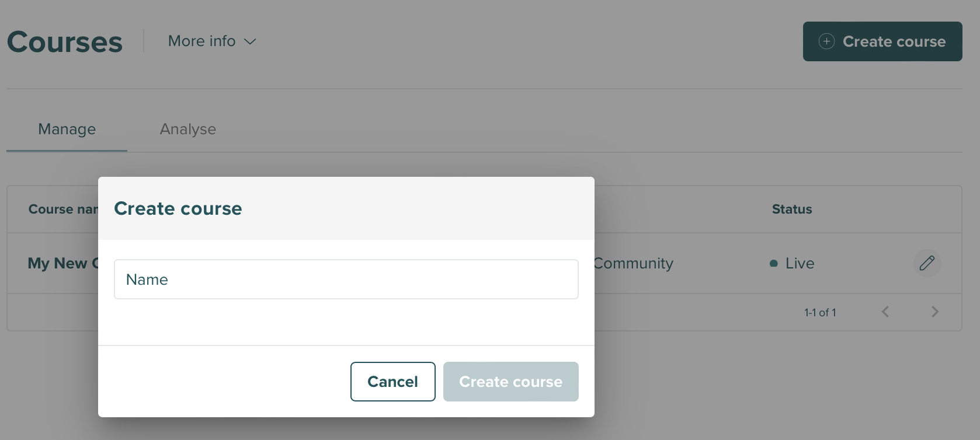Click the left pagination arrow
The image size is (980, 440).
click(886, 312)
